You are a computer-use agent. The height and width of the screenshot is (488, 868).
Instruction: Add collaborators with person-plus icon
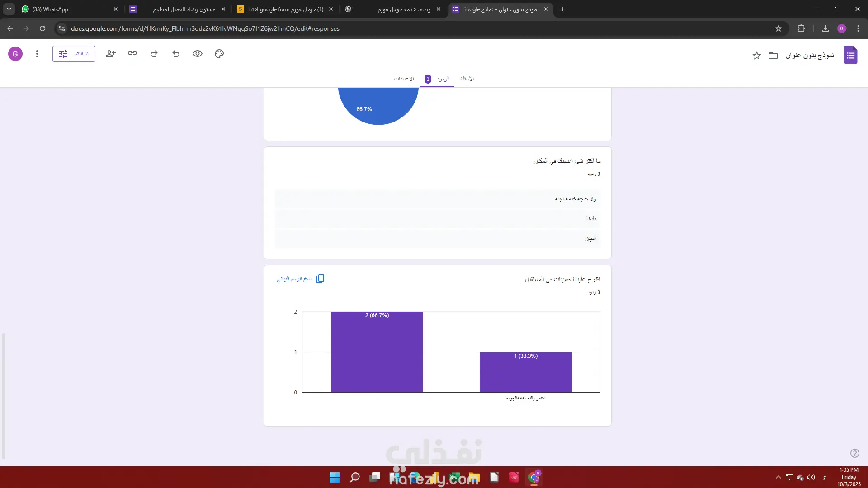pyautogui.click(x=111, y=54)
